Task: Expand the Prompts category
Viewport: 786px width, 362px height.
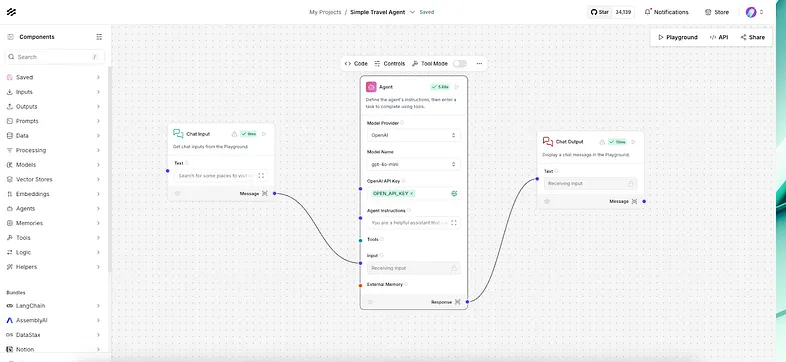Action: 54,121
